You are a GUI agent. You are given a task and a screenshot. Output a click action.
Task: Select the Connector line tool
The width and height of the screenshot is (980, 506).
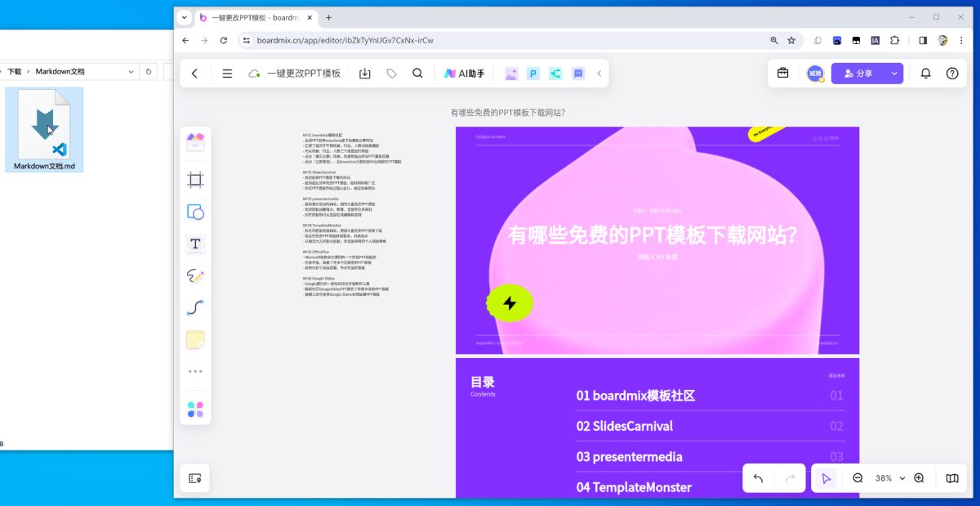195,307
